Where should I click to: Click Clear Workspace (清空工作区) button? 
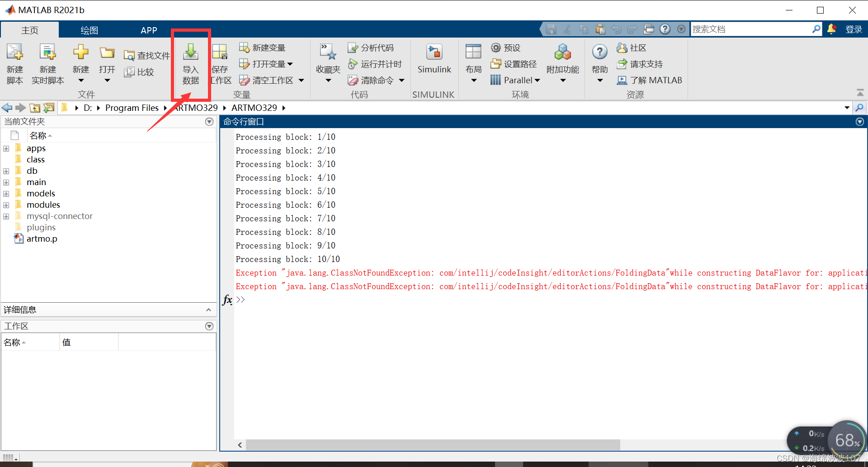tap(266, 80)
